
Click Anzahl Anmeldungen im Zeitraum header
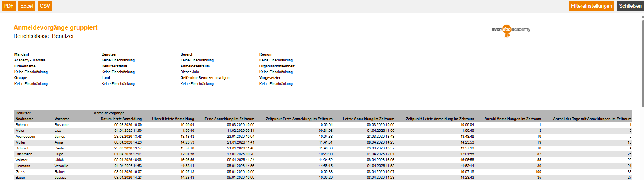(513, 119)
